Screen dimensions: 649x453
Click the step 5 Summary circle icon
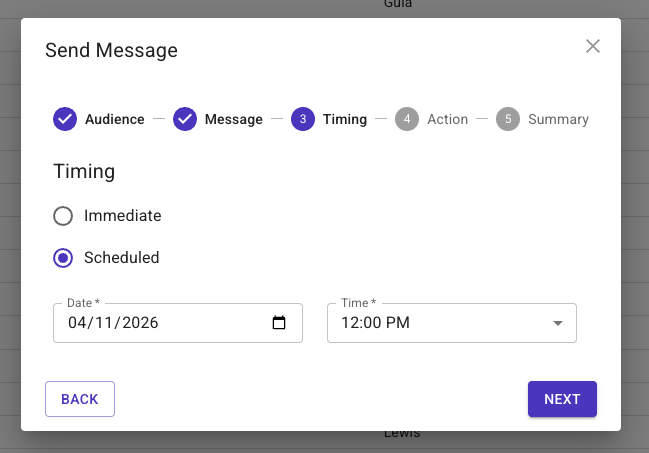click(x=508, y=119)
